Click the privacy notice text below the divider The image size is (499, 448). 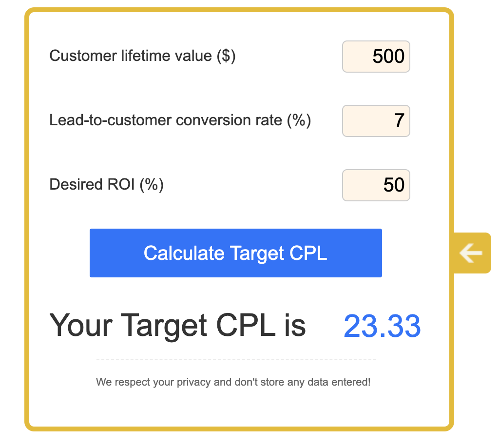[x=233, y=382]
